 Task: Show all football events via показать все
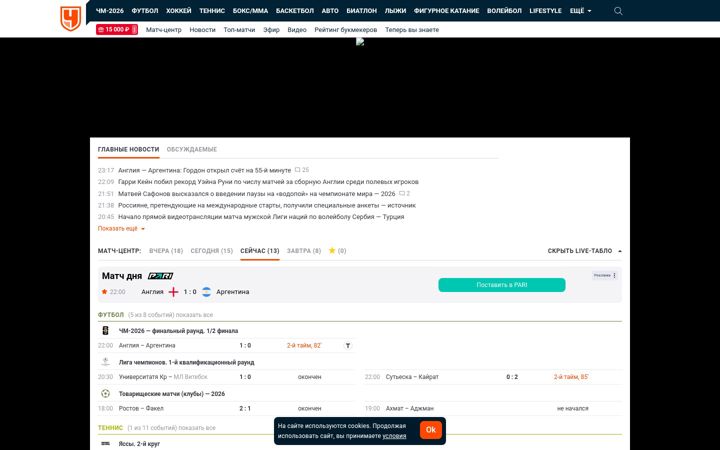click(x=195, y=315)
